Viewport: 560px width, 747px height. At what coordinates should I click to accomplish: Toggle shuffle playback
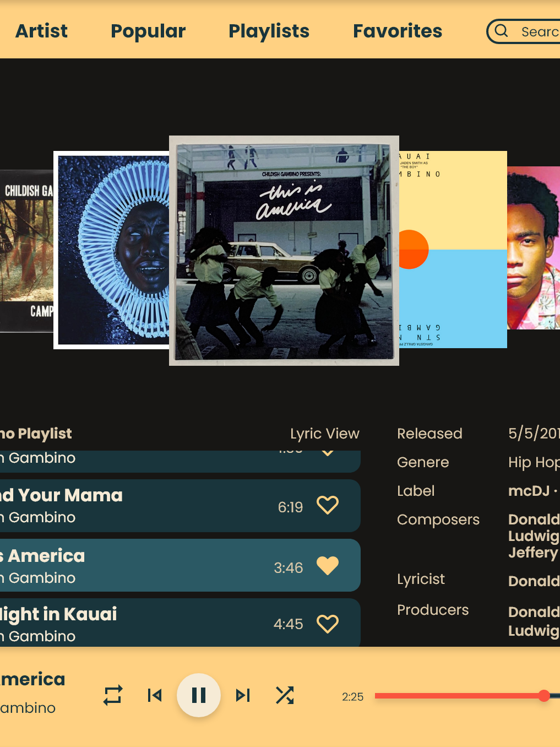coord(285,695)
